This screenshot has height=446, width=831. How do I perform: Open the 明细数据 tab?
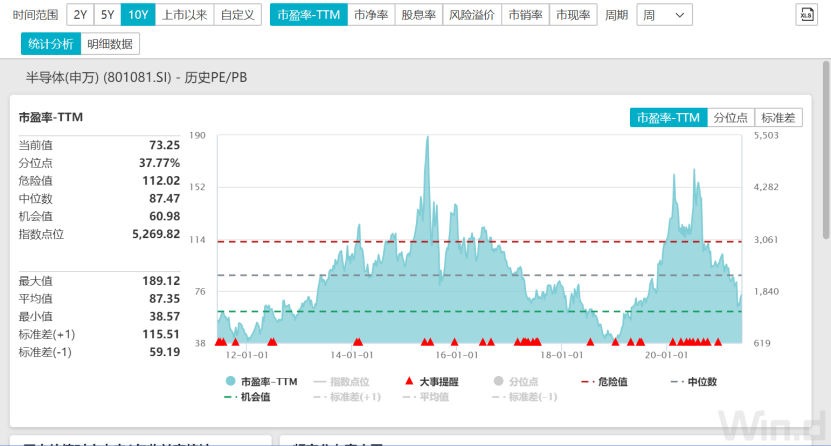[x=110, y=43]
